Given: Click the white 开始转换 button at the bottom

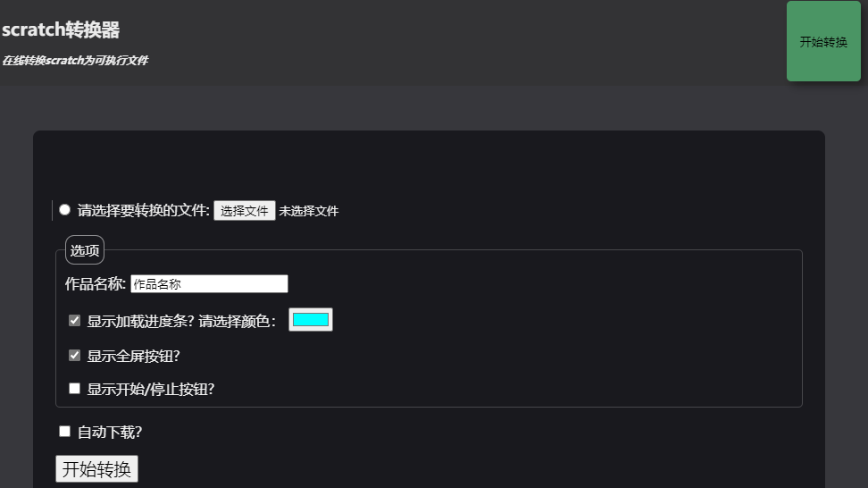Looking at the screenshot, I should click(x=96, y=468).
